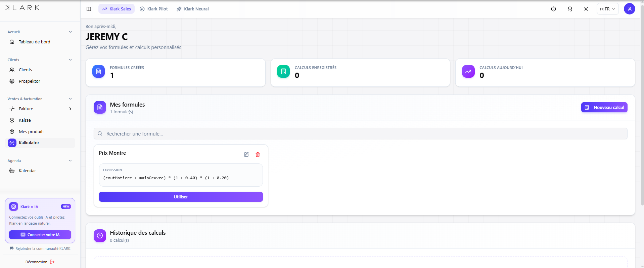Switch to the Klark Sales tab
This screenshot has width=644, height=268.
tap(117, 9)
